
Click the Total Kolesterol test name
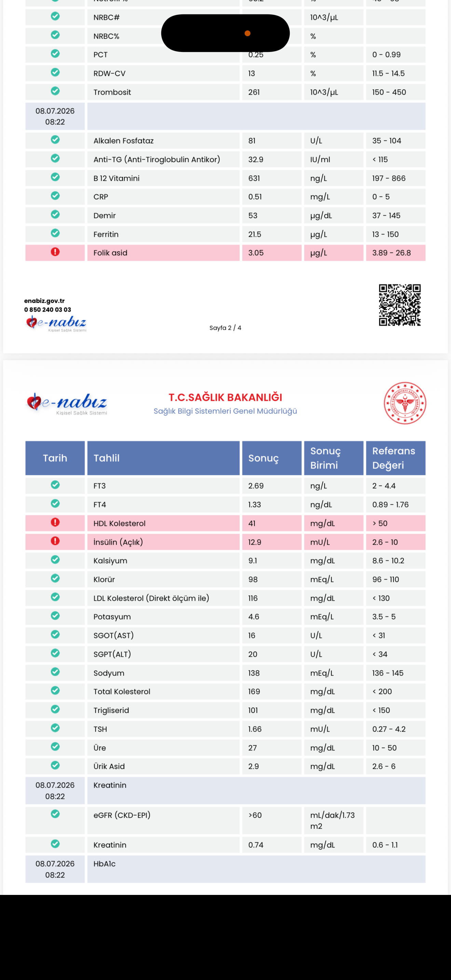[122, 692]
